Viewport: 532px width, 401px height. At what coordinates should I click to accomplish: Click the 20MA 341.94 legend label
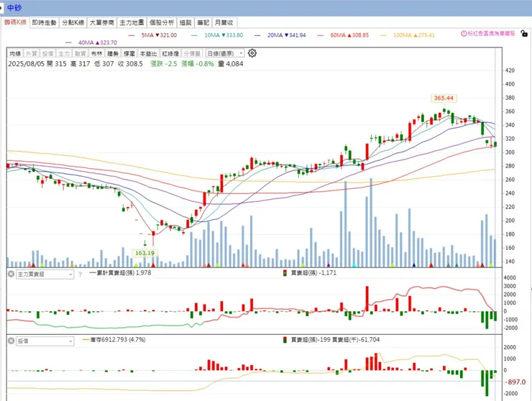287,35
